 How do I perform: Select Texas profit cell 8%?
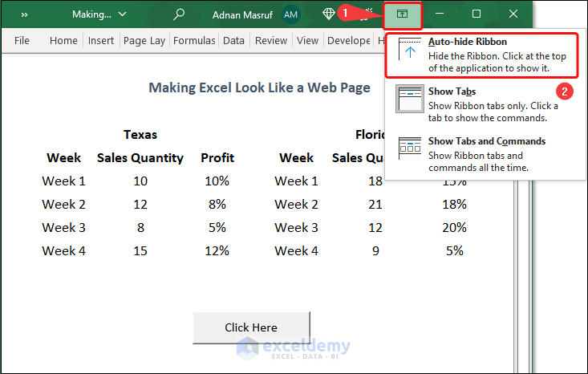(x=217, y=205)
